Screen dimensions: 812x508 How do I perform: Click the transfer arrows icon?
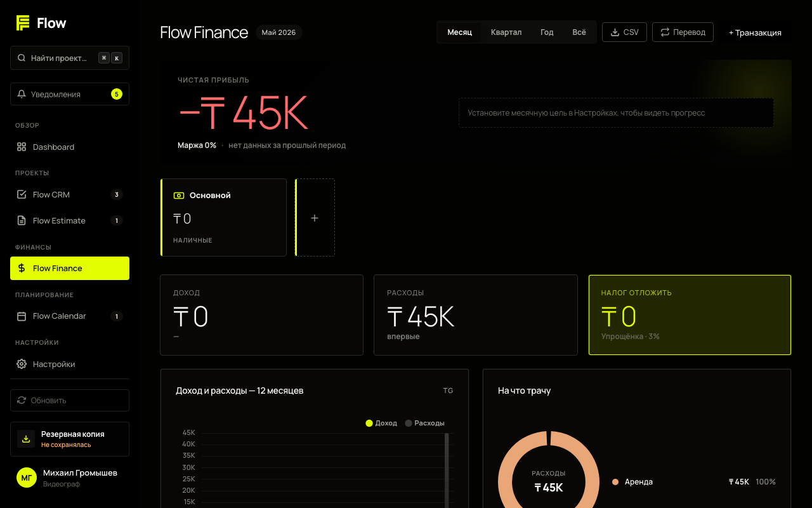tap(665, 32)
